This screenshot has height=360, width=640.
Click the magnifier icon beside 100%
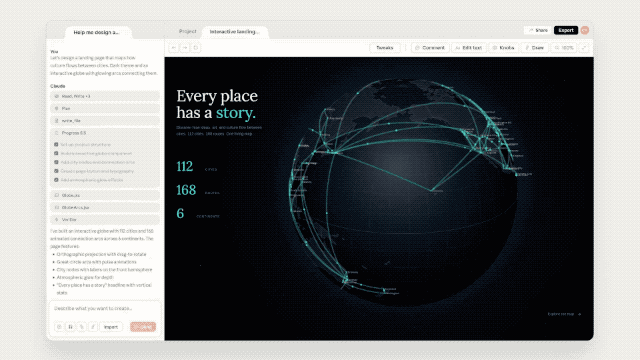[557, 48]
